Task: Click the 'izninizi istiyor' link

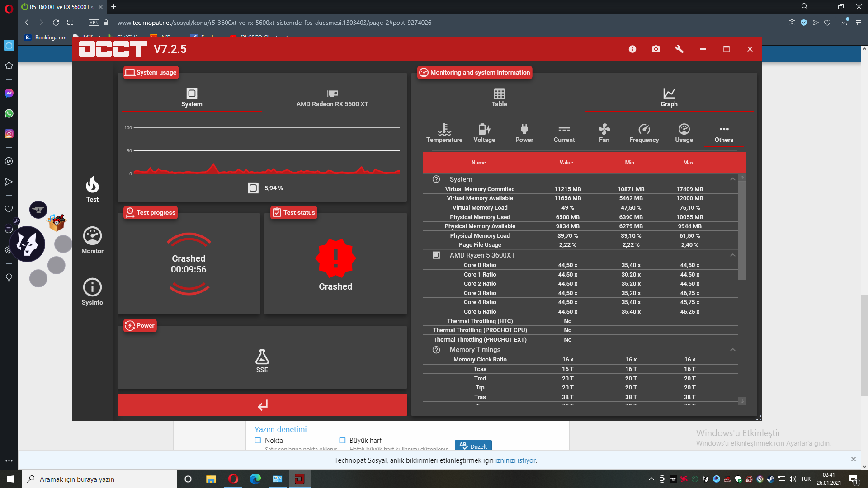Action: click(515, 460)
